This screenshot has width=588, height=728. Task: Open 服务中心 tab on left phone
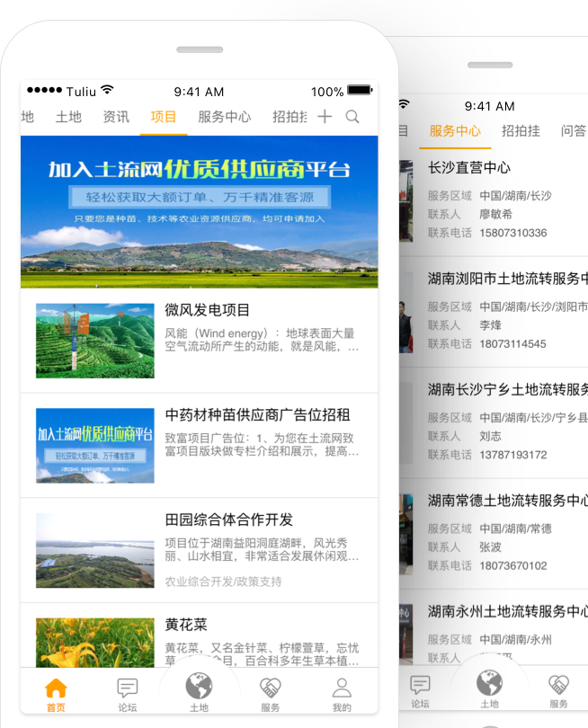click(x=225, y=117)
